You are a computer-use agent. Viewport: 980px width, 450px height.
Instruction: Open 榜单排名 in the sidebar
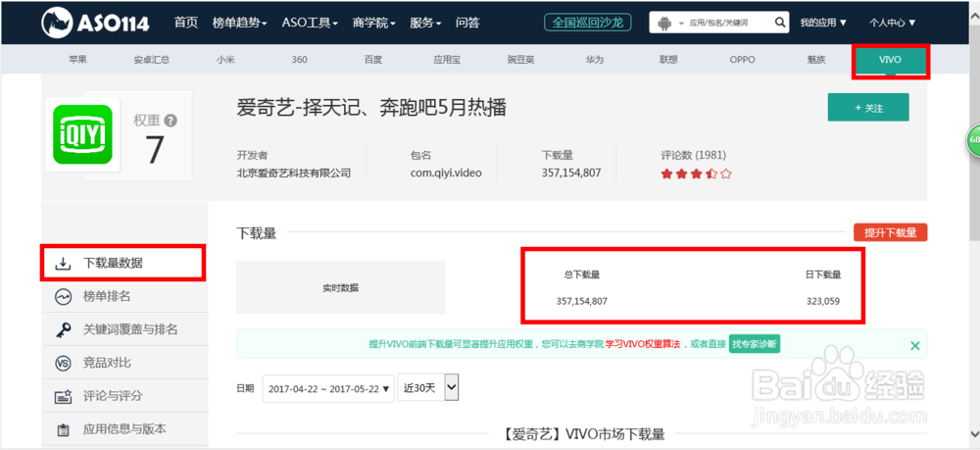123,296
